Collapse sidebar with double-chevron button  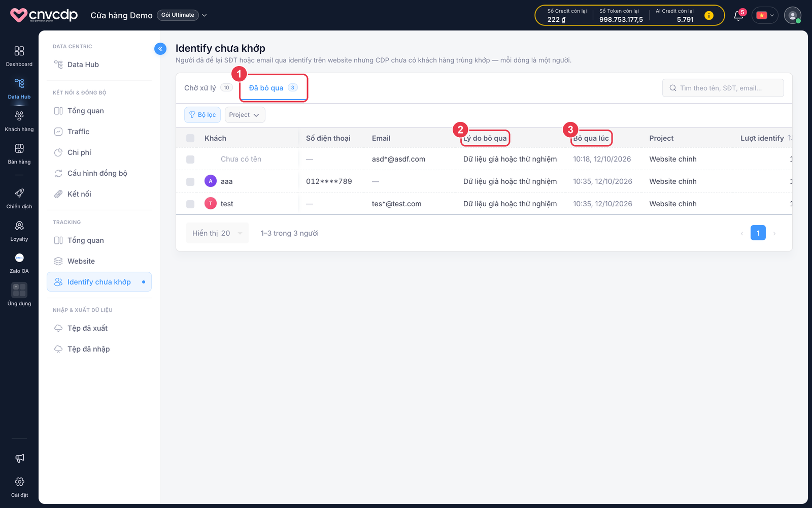coord(160,49)
